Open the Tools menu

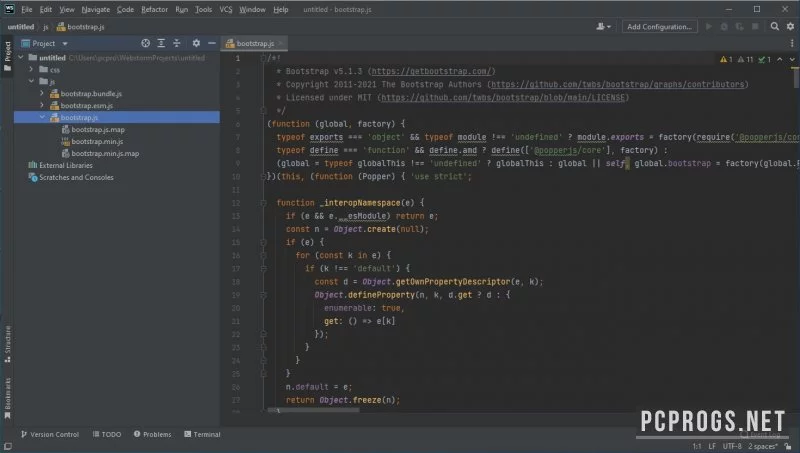[203, 9]
